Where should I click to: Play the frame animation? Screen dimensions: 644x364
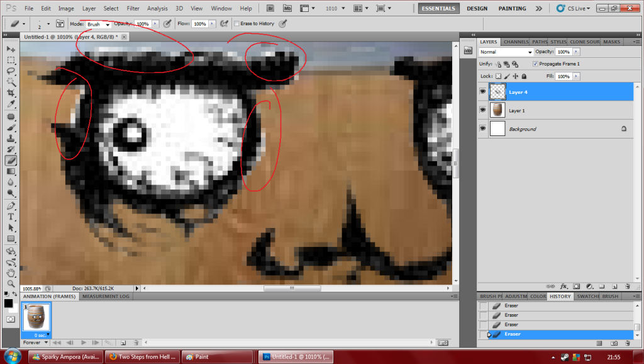pos(84,343)
